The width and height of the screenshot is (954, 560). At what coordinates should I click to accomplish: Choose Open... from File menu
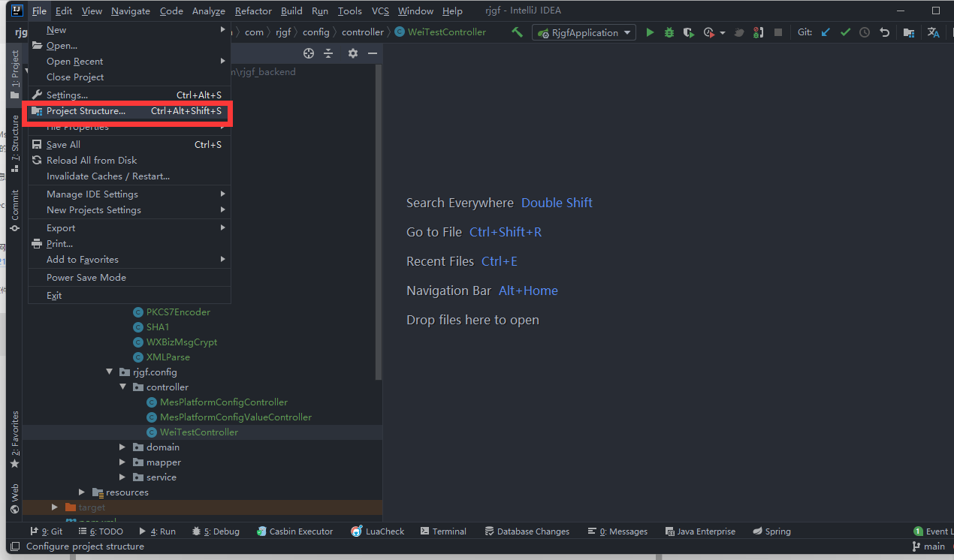point(129,46)
